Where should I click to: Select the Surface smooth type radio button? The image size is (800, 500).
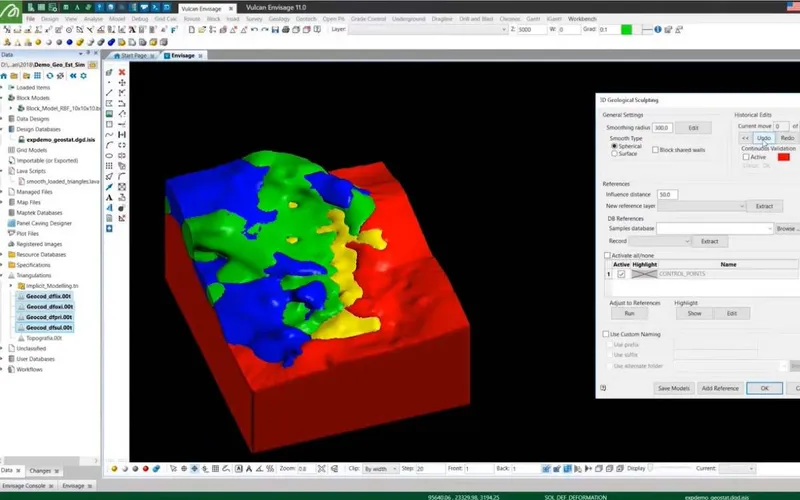click(x=614, y=153)
